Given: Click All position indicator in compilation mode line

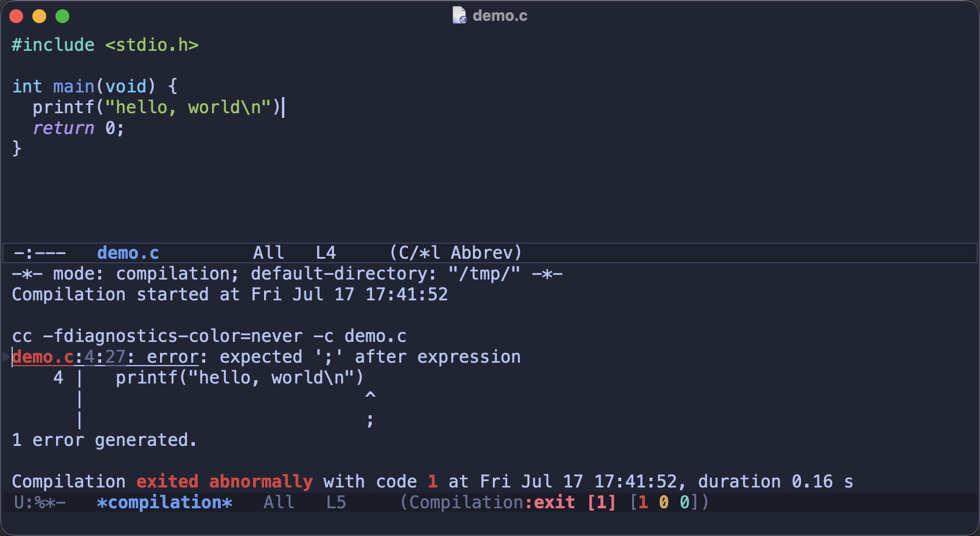Looking at the screenshot, I should pos(279,502).
